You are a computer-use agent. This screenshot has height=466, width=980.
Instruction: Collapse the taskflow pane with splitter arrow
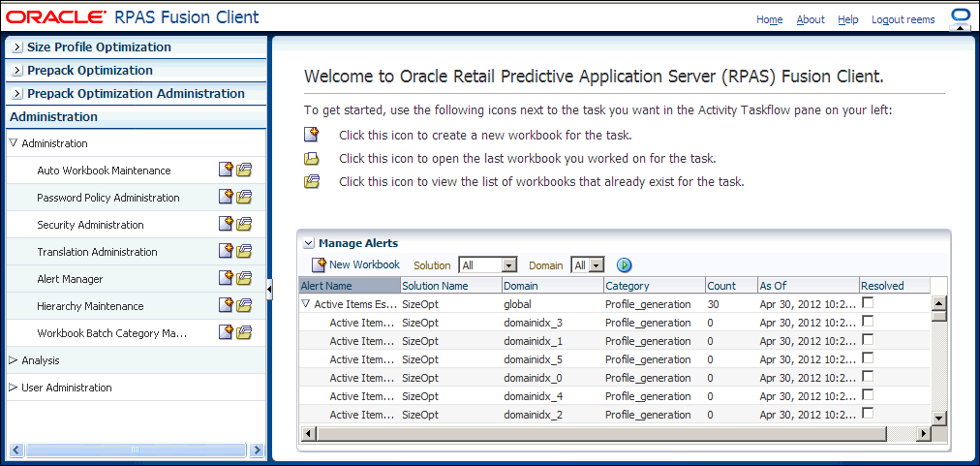269,289
